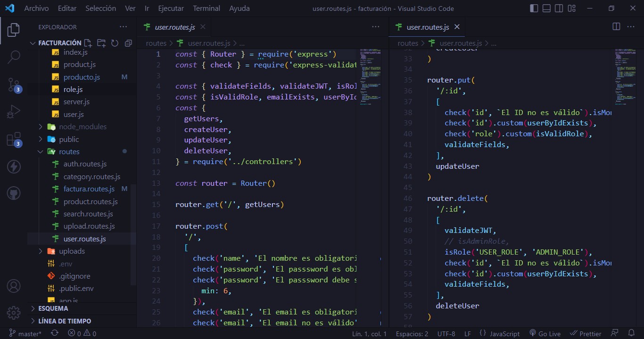Change LF end of line sequence
The image size is (644, 339).
pos(468,333)
